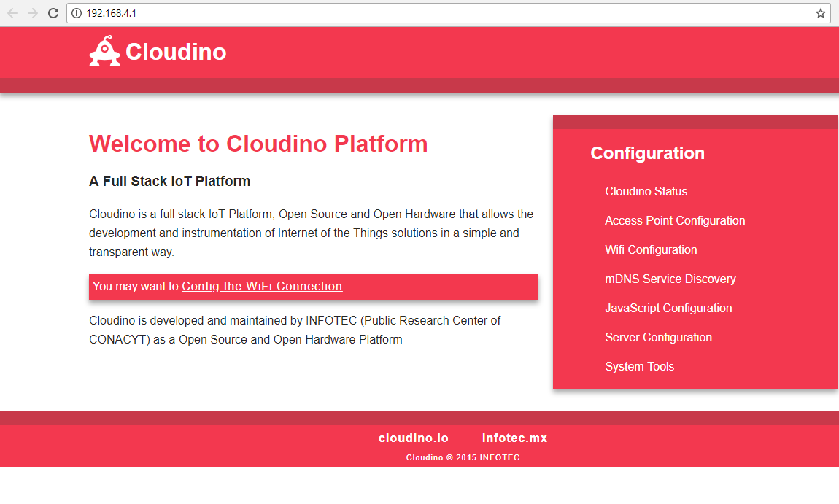Open Server Configuration menu item
The width and height of the screenshot is (839, 504).
coord(658,337)
